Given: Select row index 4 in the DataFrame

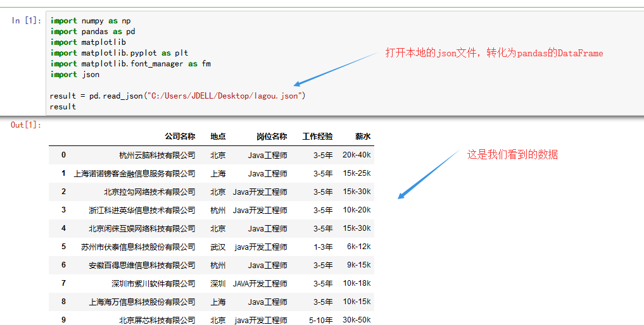Looking at the screenshot, I should pyautogui.click(x=64, y=228).
